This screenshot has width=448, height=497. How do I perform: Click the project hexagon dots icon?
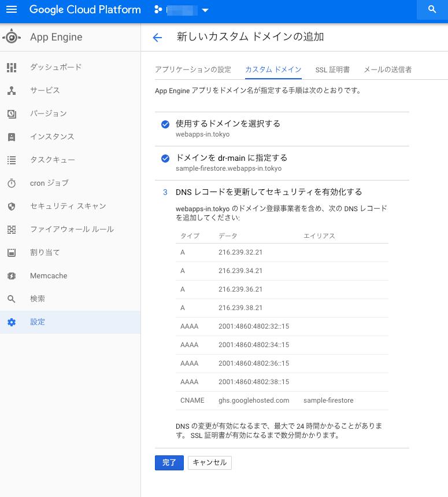(x=158, y=10)
